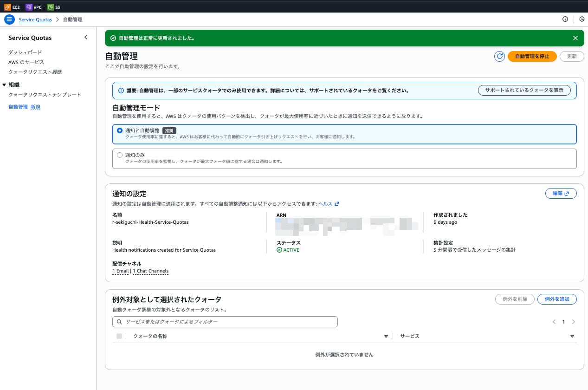Click the refresh icon button
This screenshot has width=588, height=390.
pyautogui.click(x=499, y=56)
